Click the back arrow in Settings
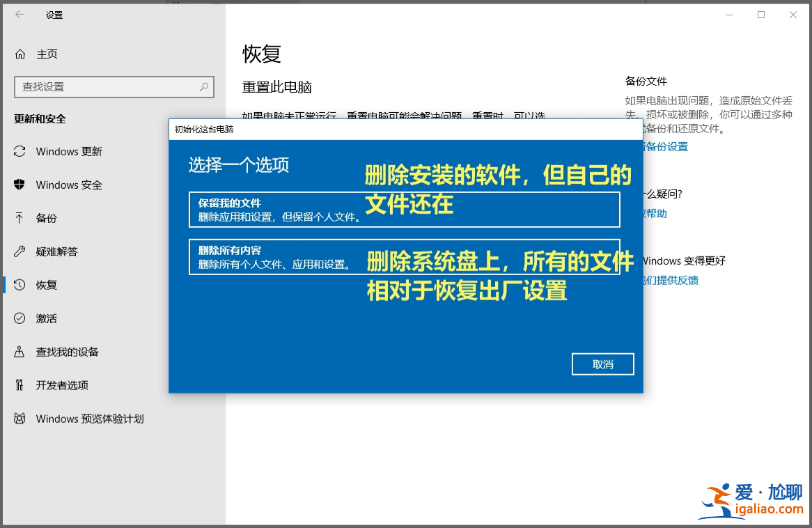Viewport: 812px width, 528px height. pyautogui.click(x=19, y=15)
